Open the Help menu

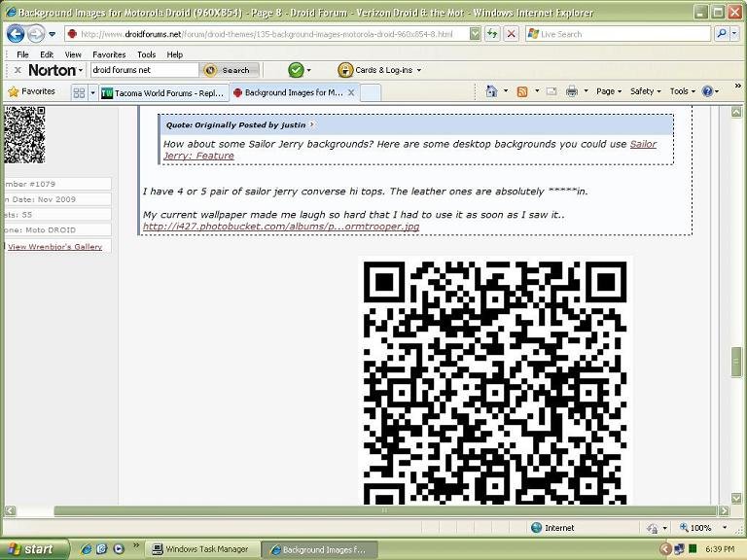[x=175, y=54]
